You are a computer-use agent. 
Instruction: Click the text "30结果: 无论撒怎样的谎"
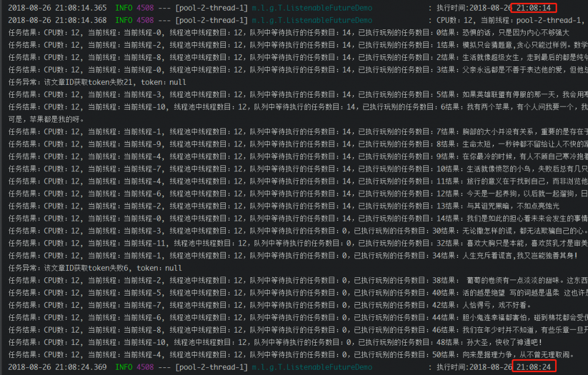(x=473, y=231)
